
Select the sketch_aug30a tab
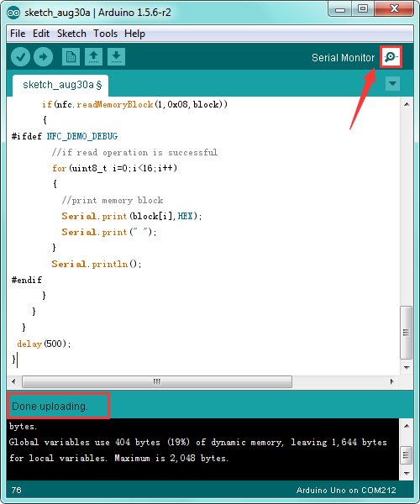click(60, 85)
